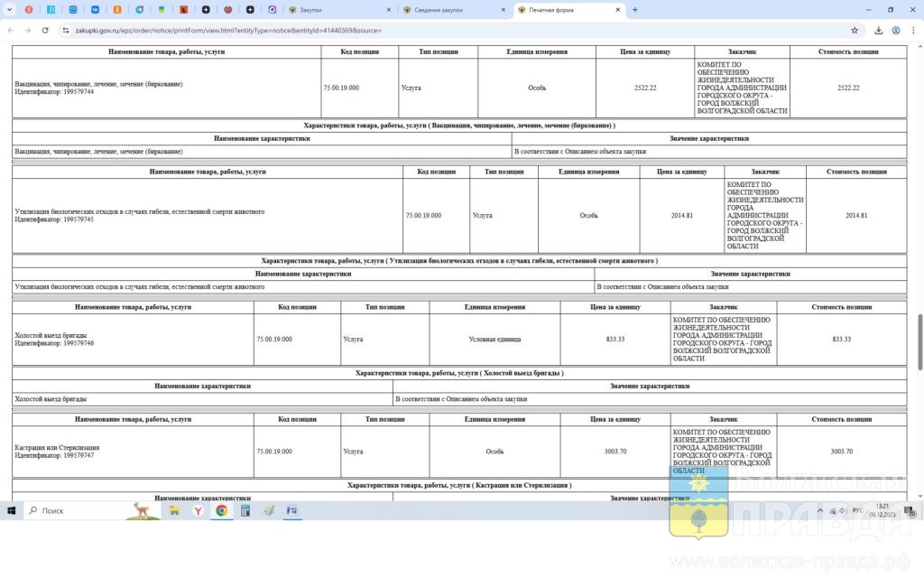Open the Windows Start menu
The width and height of the screenshot is (924, 578).
point(13,510)
